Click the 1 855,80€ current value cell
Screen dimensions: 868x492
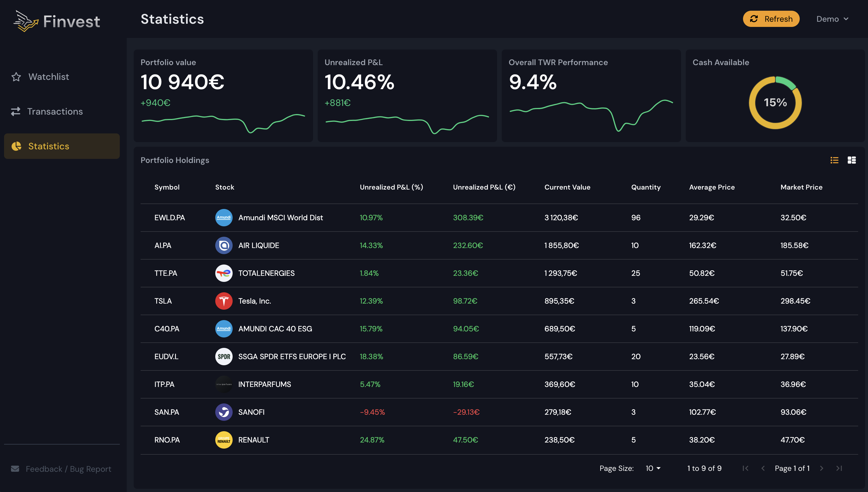tap(561, 245)
